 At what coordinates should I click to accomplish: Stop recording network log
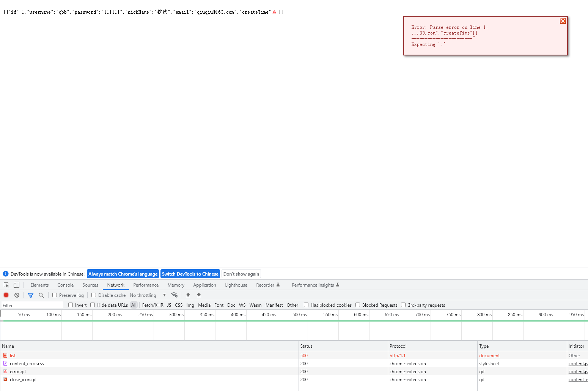coord(6,295)
